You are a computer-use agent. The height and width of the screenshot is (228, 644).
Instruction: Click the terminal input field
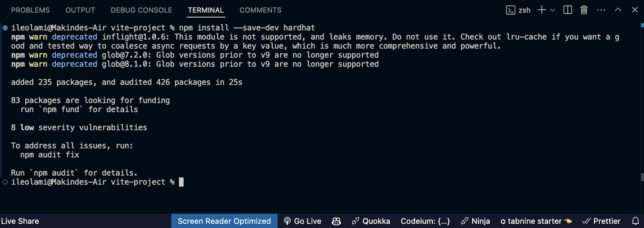click(x=181, y=182)
